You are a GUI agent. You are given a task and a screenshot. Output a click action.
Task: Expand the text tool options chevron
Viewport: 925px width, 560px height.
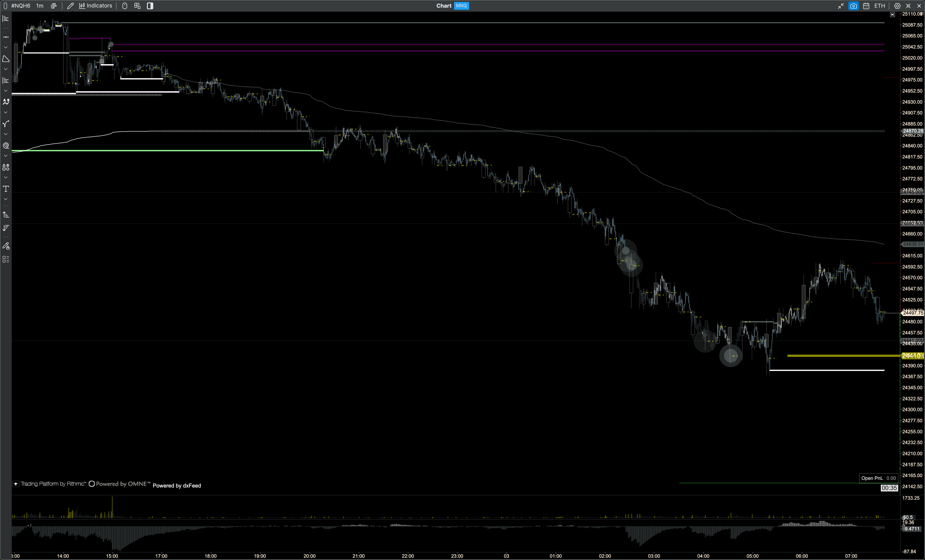[6, 199]
